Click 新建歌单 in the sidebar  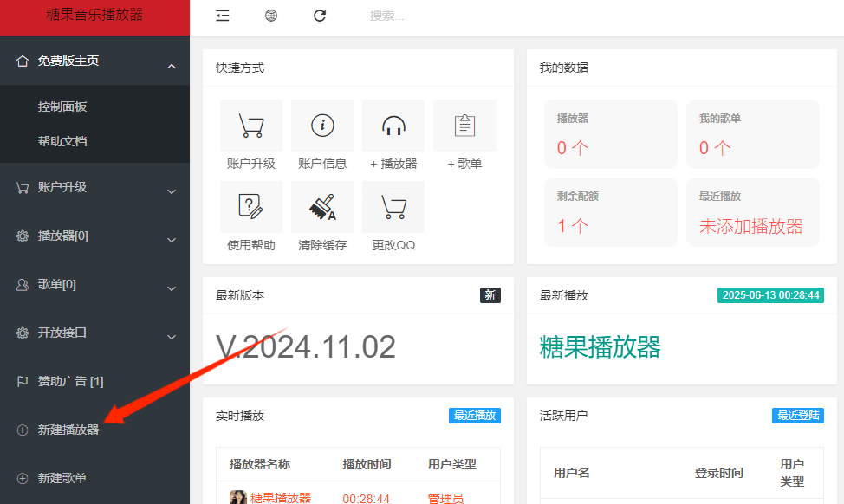[62, 478]
